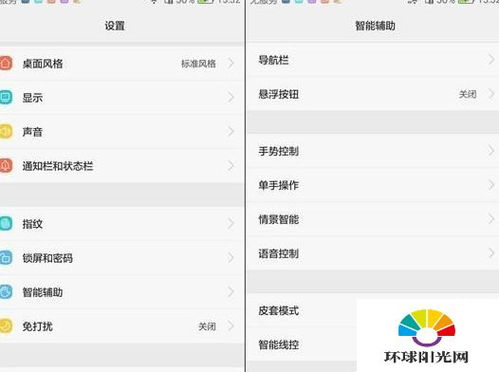The image size is (499, 372).
Task: Tap the 标准风格 value text
Action: (198, 63)
